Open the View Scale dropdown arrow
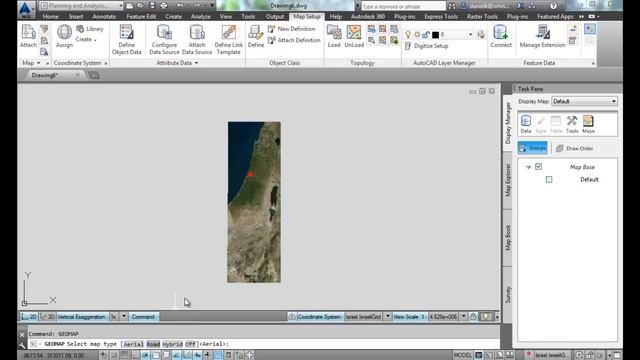The image size is (640, 360). [x=463, y=317]
